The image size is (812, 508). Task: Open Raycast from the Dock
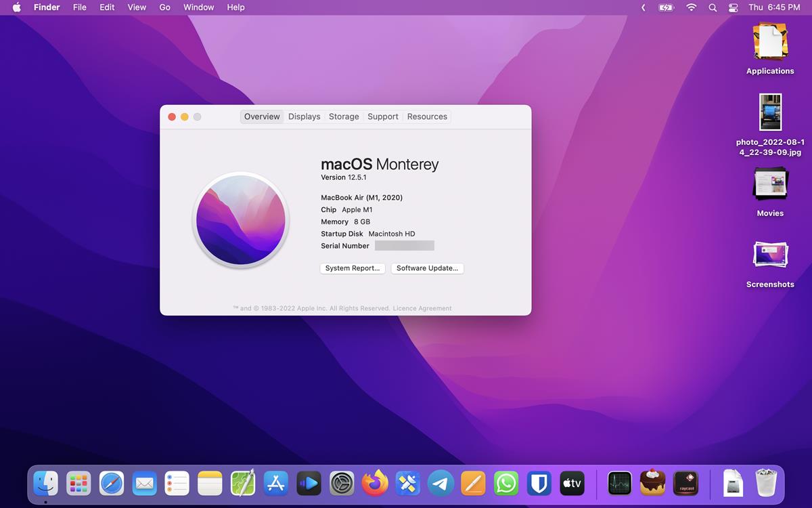tap(686, 483)
